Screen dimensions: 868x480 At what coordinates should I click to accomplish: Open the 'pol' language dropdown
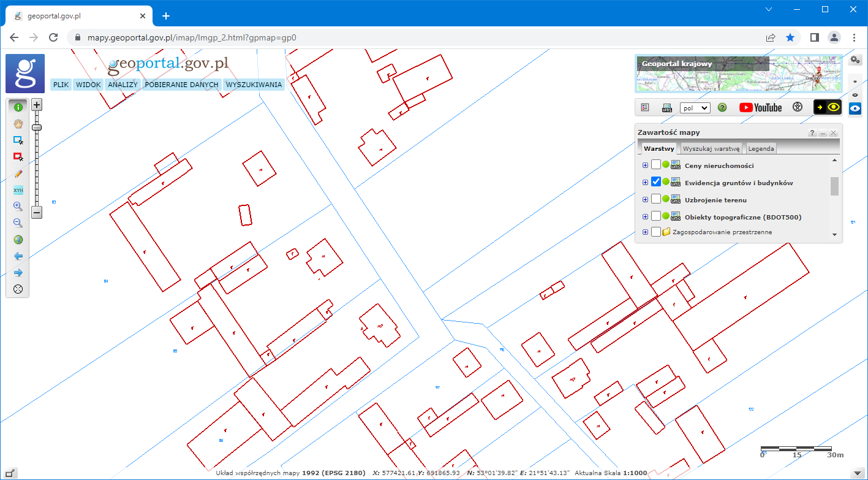pyautogui.click(x=695, y=108)
